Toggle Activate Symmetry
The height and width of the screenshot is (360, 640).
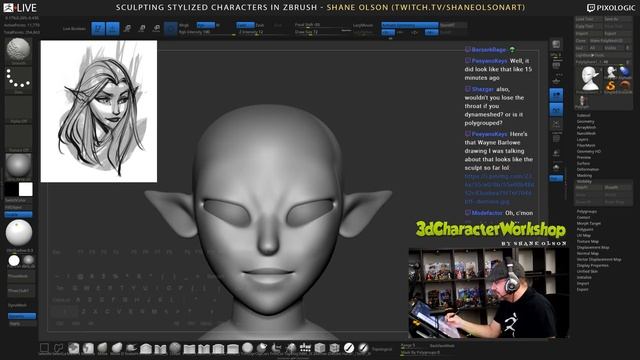click(409, 25)
